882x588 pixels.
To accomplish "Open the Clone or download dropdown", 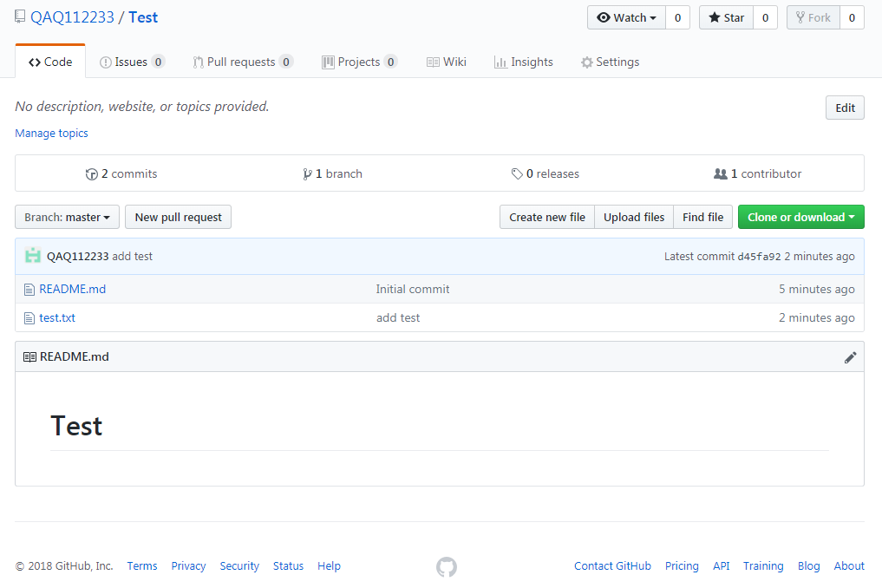I will (x=800, y=218).
